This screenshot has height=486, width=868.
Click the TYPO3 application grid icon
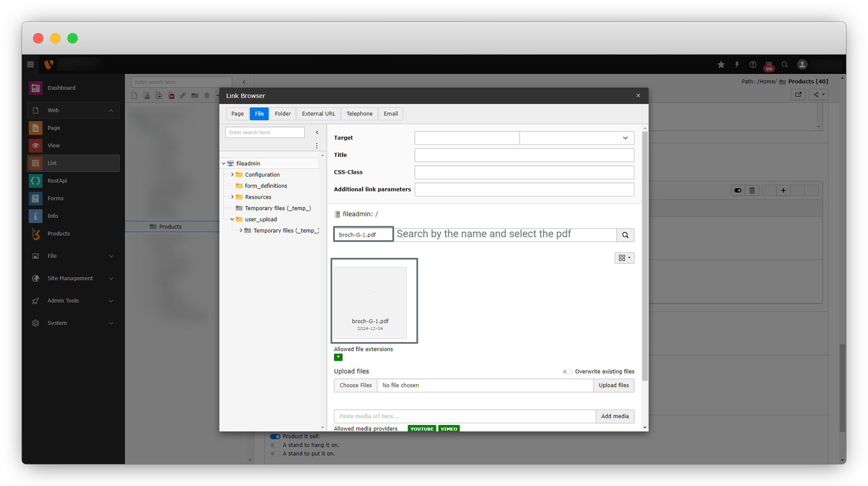31,65
